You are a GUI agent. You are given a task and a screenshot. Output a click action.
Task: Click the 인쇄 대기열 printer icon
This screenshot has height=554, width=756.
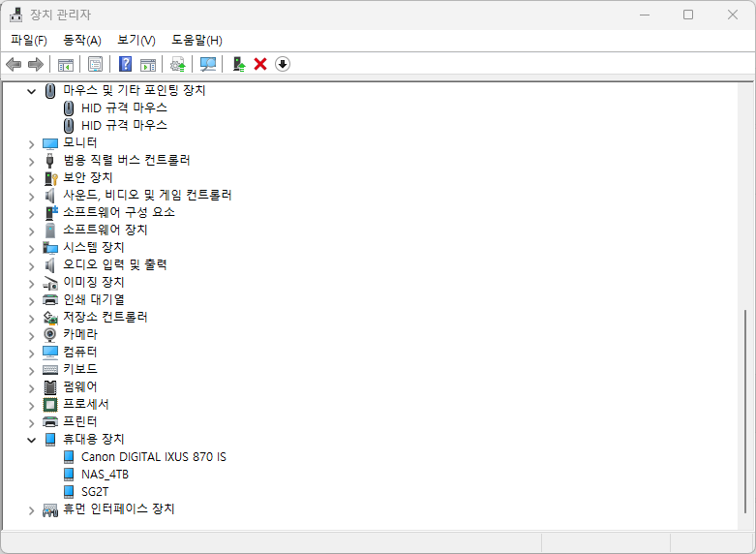click(x=50, y=299)
